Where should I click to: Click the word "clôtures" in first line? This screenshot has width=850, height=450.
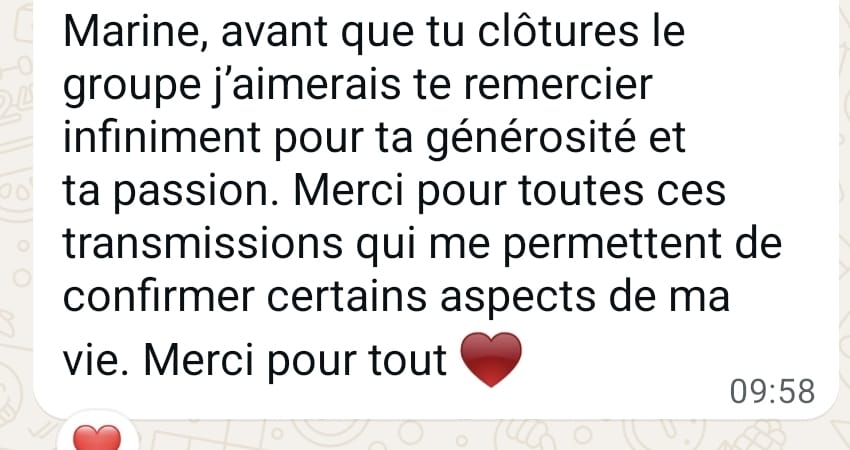558,32
